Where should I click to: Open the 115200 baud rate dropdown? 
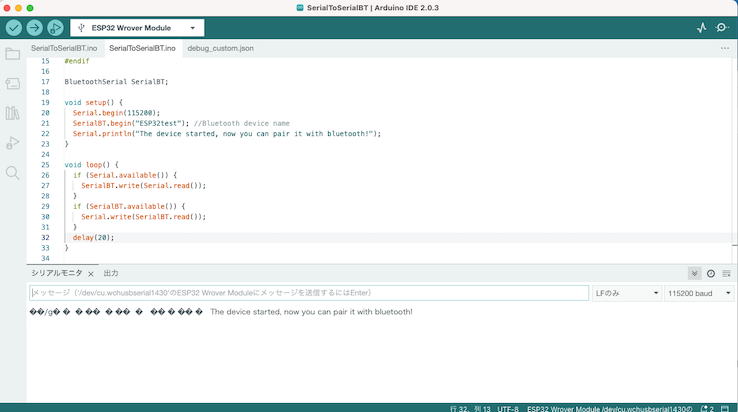(699, 293)
